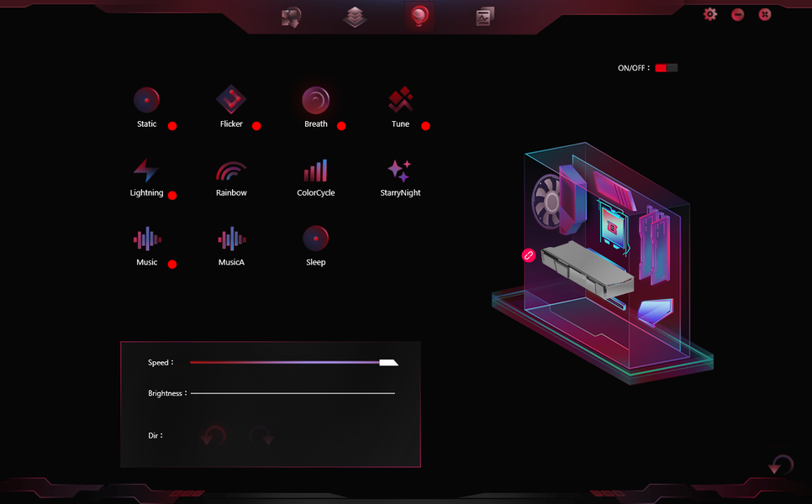Screen dimensions: 812x504
Task: Choose the Breath lighting effect icon
Action: coord(315,100)
